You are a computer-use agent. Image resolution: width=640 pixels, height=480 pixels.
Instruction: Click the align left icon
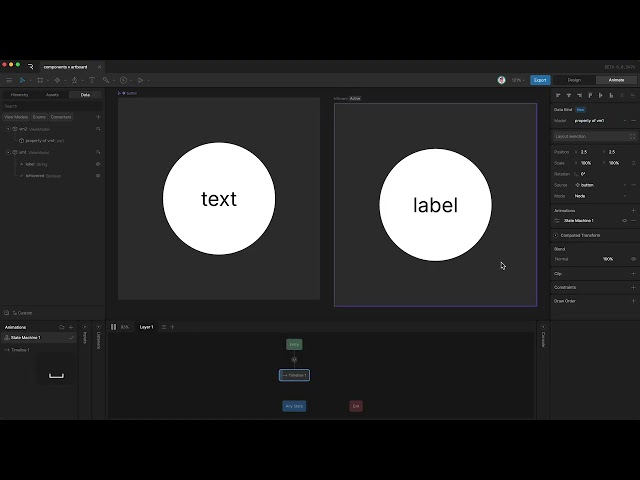point(558,95)
